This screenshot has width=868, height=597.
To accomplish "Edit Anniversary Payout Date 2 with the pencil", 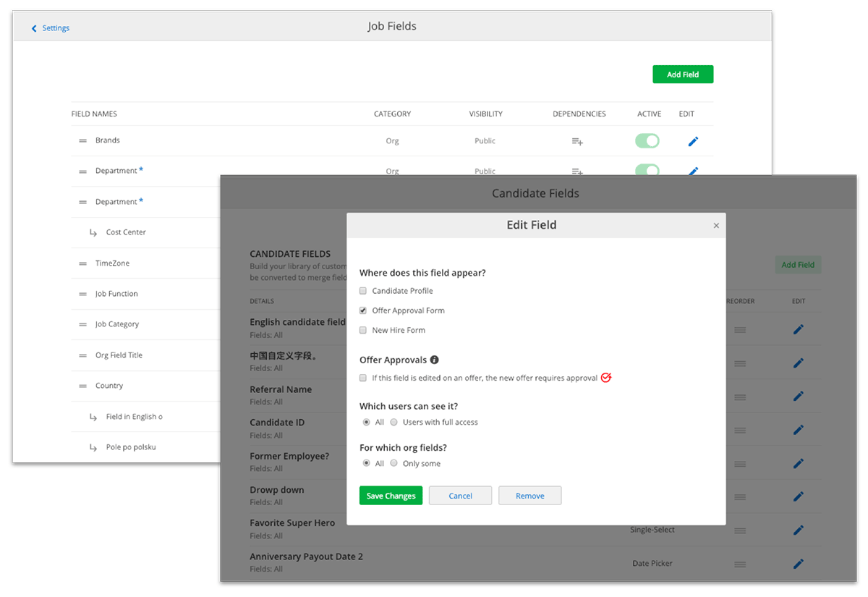I will click(x=798, y=563).
